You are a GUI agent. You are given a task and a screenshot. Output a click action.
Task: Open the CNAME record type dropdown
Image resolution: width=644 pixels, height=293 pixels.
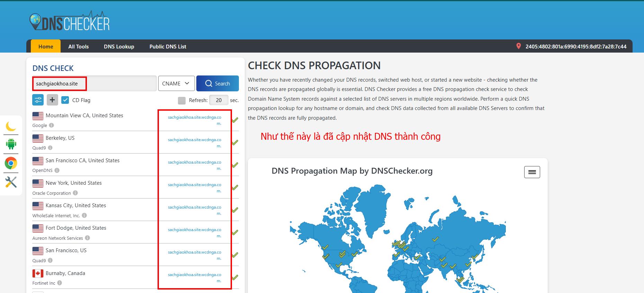tap(176, 83)
